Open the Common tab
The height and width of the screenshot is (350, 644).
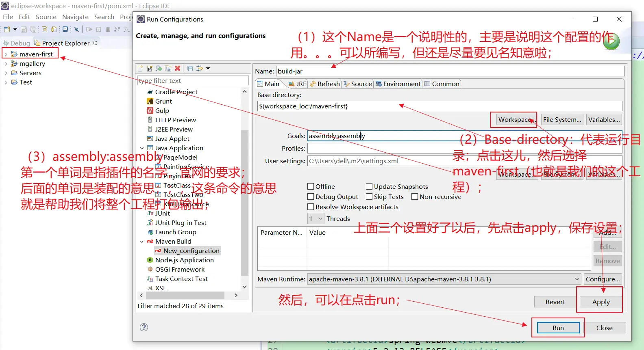point(442,84)
